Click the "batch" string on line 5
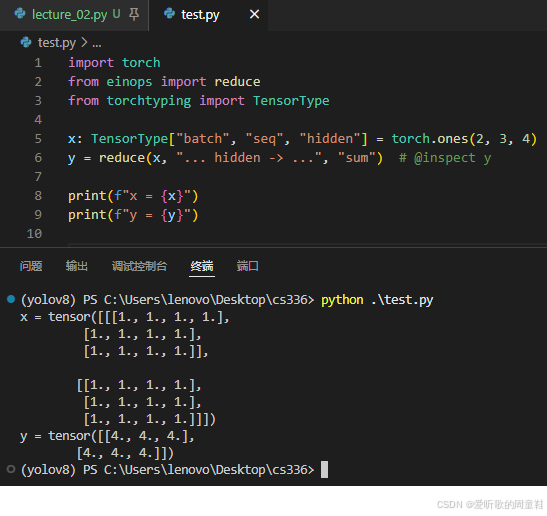547x516 pixels. coord(203,139)
